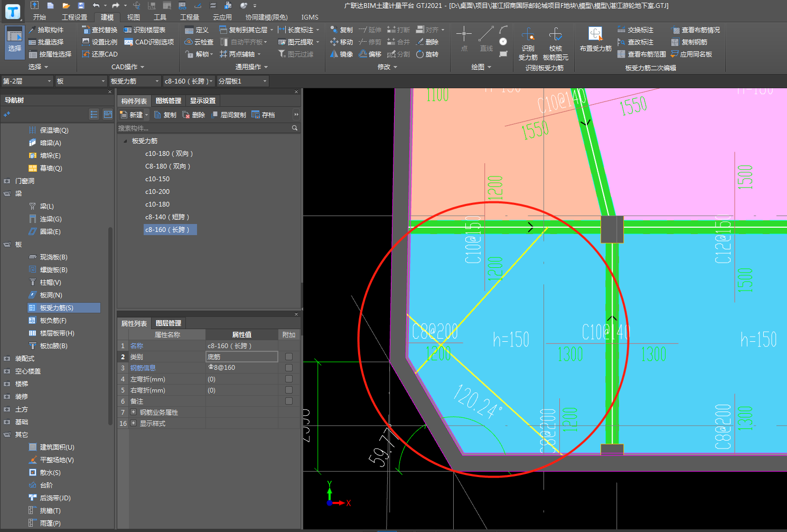Open the 板受力筋 dropdown in selector bar

tap(135, 81)
